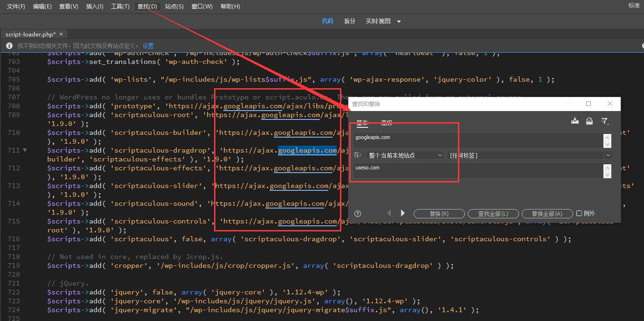This screenshot has height=321, width=644.
Task: Click '// jQuery.' comment on line 721
Action: [x=68, y=283]
